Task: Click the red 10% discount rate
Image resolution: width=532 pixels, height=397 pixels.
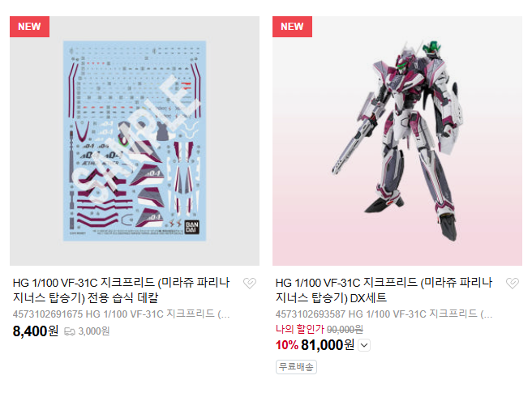Action: point(287,345)
